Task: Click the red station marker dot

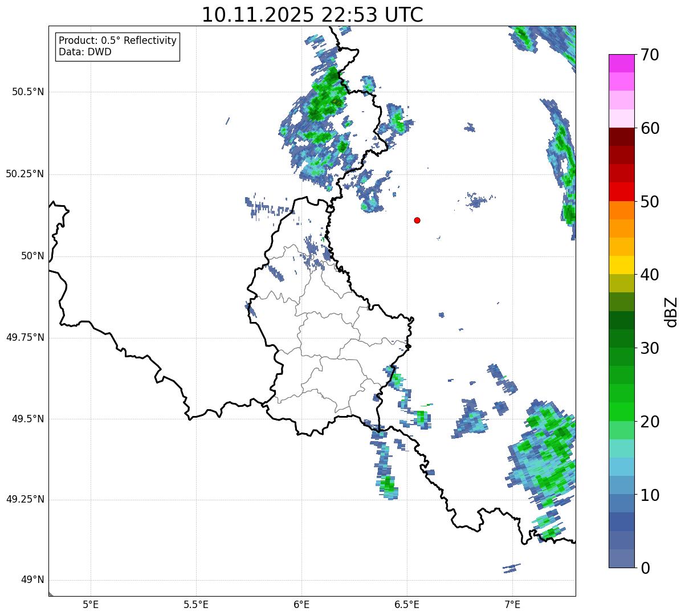Action: [x=417, y=220]
